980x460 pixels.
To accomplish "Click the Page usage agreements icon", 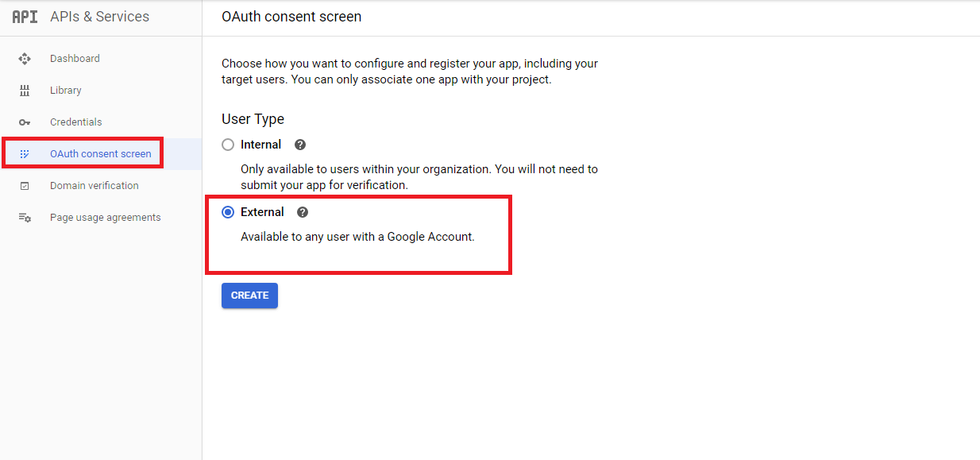I will pos(25,218).
